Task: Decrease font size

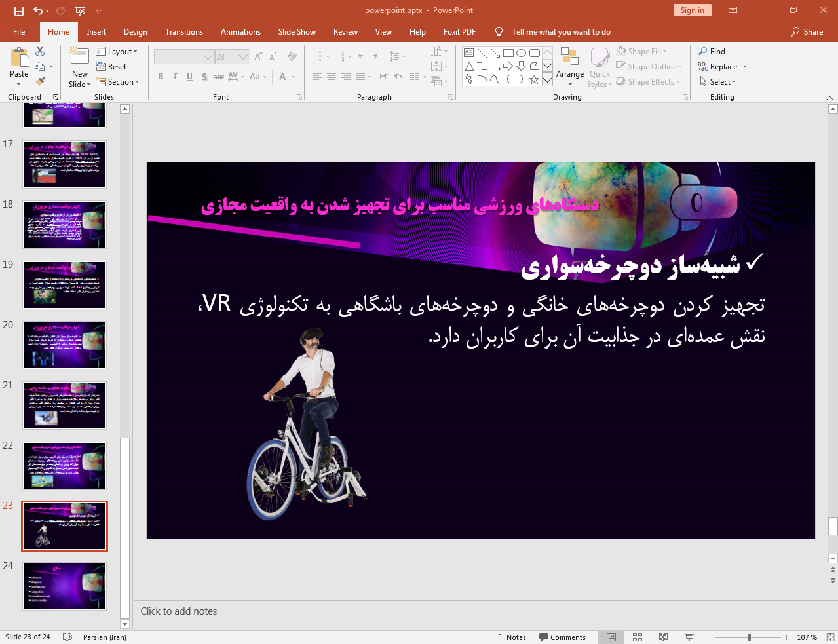Action: (273, 57)
